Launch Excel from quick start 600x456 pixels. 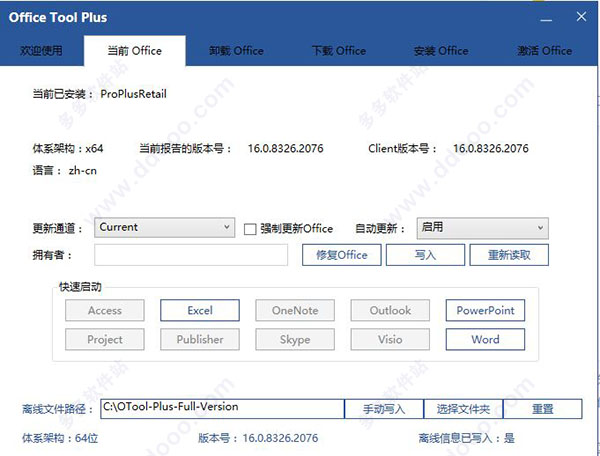pos(200,310)
